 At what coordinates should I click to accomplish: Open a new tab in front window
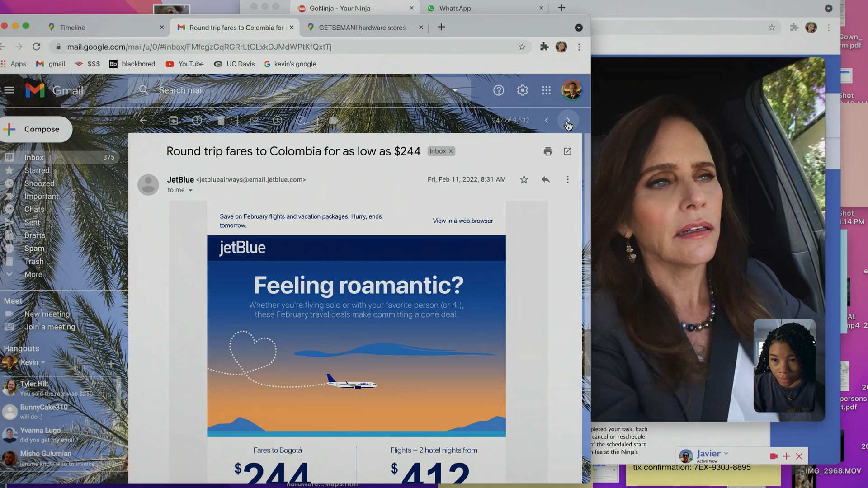(441, 28)
